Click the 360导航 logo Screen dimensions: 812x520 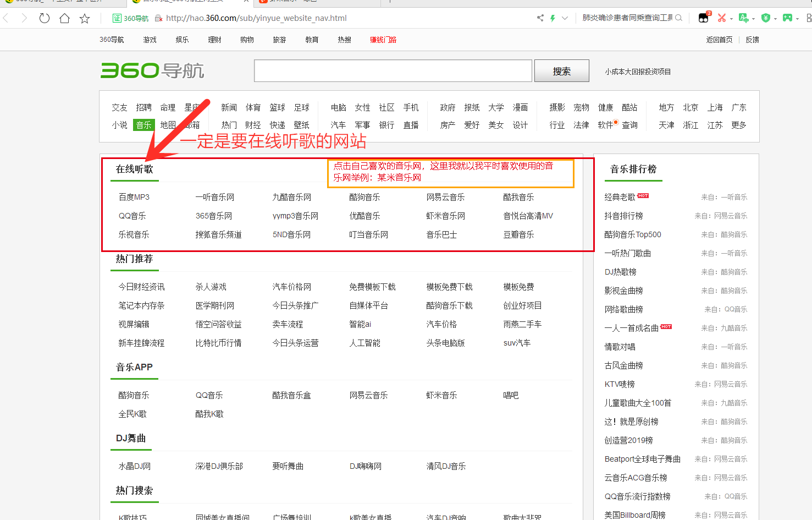pos(152,70)
